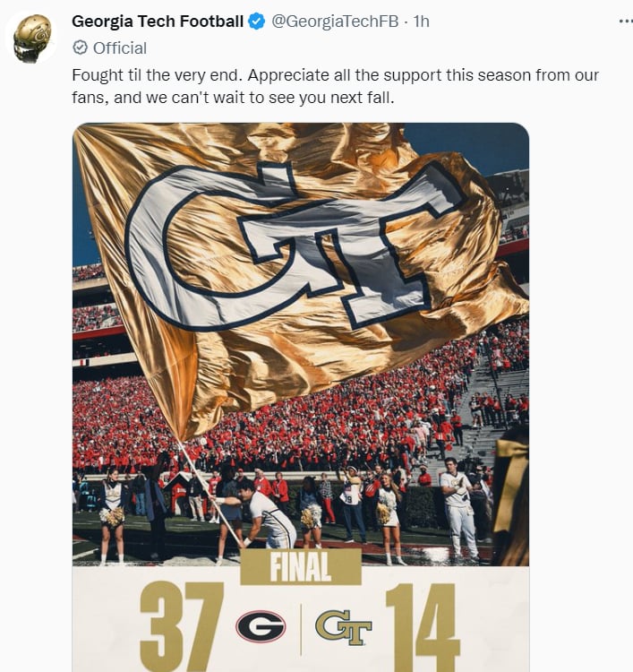The width and height of the screenshot is (633, 672).
Task: Click the cheerleader with pom-poms at left
Action: [x=112, y=515]
